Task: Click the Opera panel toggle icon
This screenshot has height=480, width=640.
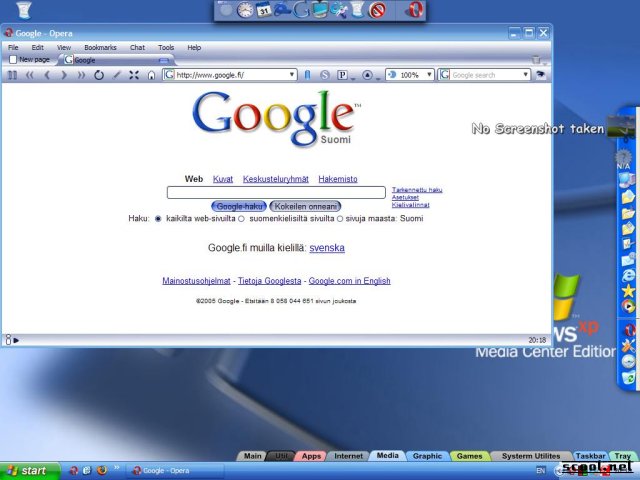Action: [x=13, y=75]
